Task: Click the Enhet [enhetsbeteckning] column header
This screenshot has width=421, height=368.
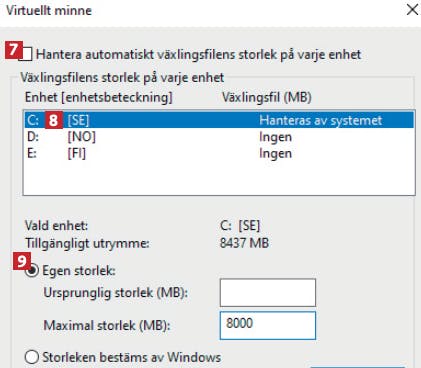Action: (x=99, y=97)
